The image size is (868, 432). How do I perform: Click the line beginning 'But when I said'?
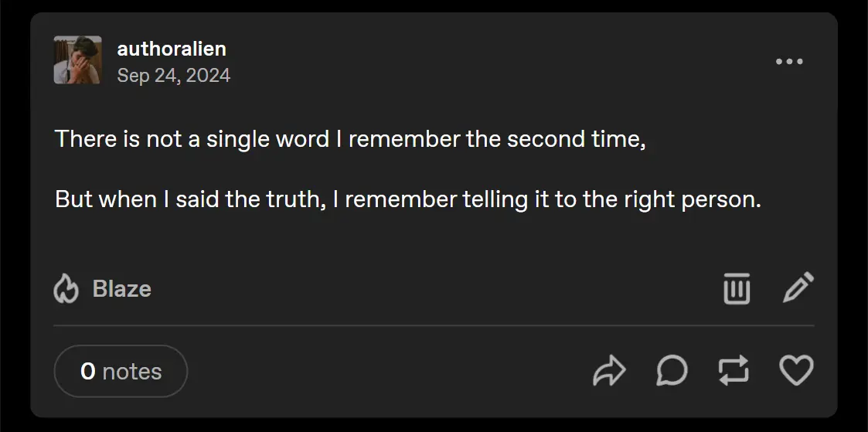408,199
